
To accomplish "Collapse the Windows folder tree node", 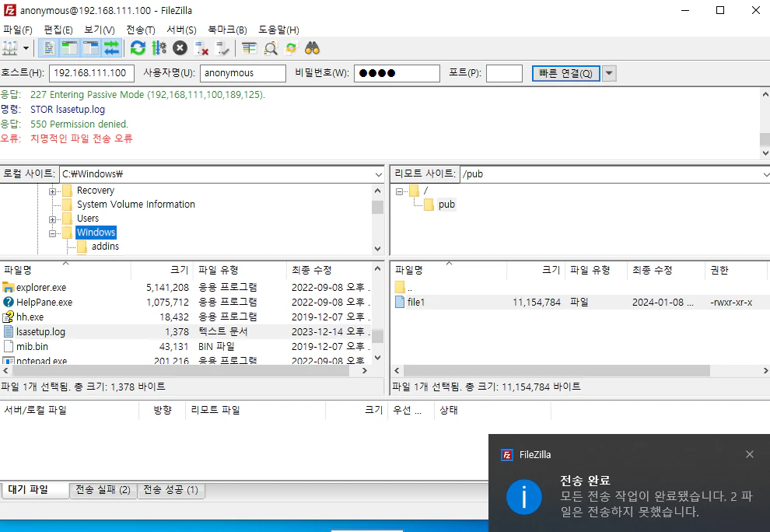I will coord(52,233).
